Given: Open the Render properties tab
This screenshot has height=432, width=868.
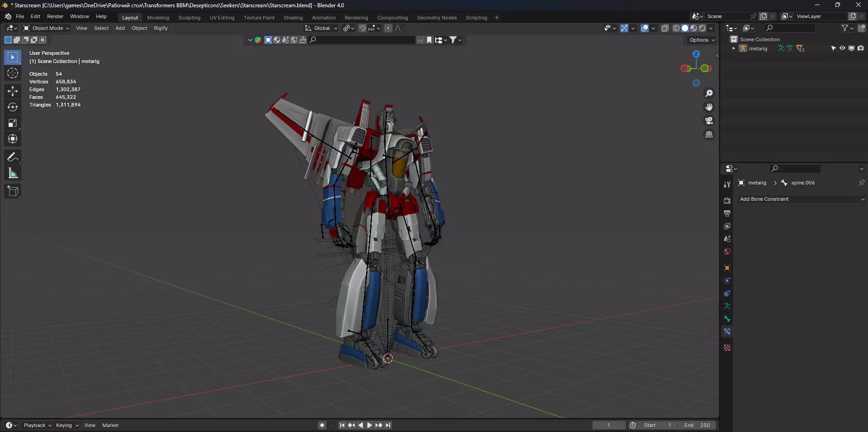Looking at the screenshot, I should (x=727, y=200).
